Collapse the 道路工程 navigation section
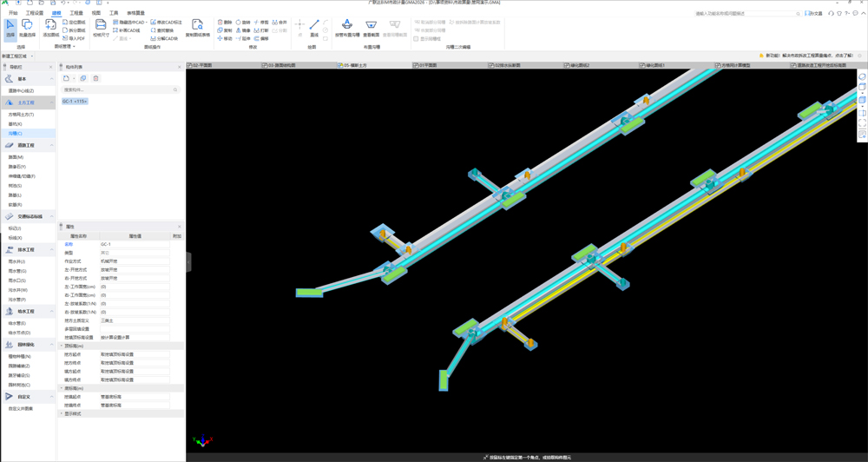This screenshot has height=462, width=868. click(x=52, y=145)
